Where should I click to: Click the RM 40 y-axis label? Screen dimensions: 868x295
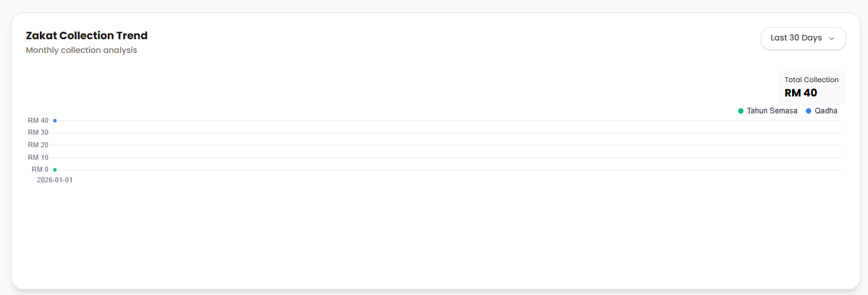(38, 121)
